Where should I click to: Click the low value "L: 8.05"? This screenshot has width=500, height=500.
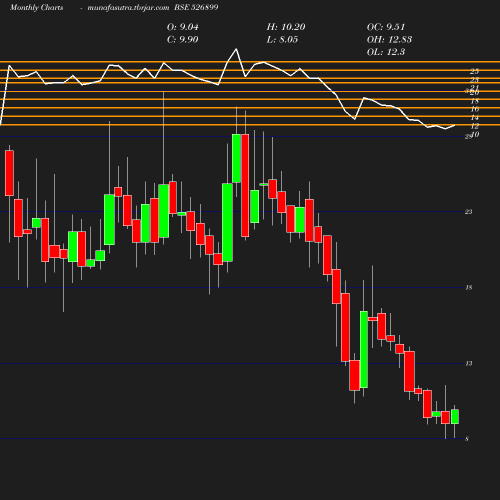pyautogui.click(x=282, y=40)
